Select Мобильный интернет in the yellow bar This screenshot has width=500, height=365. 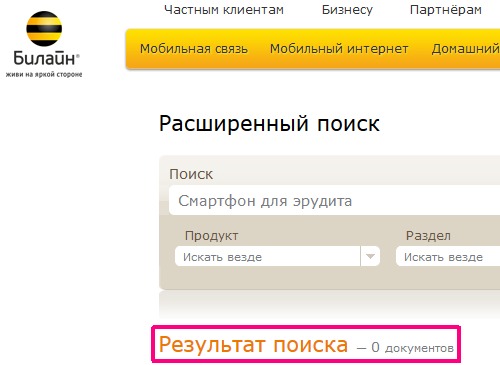click(x=339, y=49)
